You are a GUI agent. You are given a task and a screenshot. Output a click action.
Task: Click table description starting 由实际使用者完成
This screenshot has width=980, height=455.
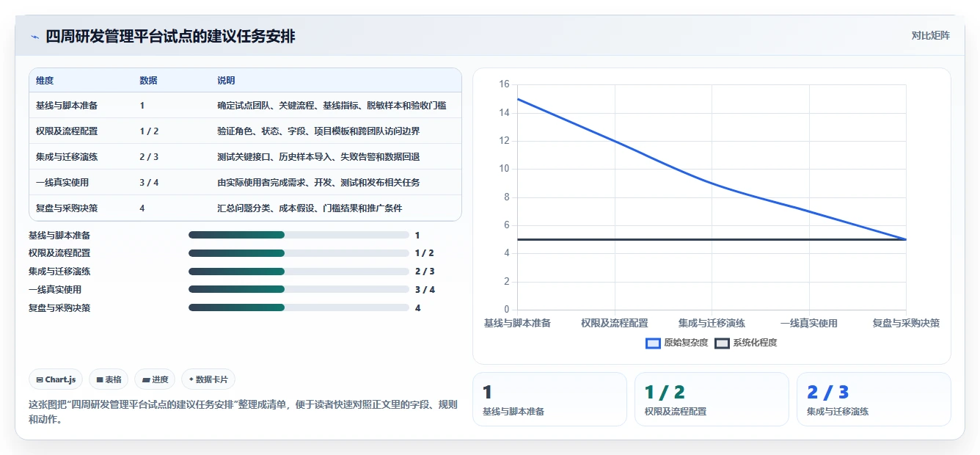click(318, 183)
